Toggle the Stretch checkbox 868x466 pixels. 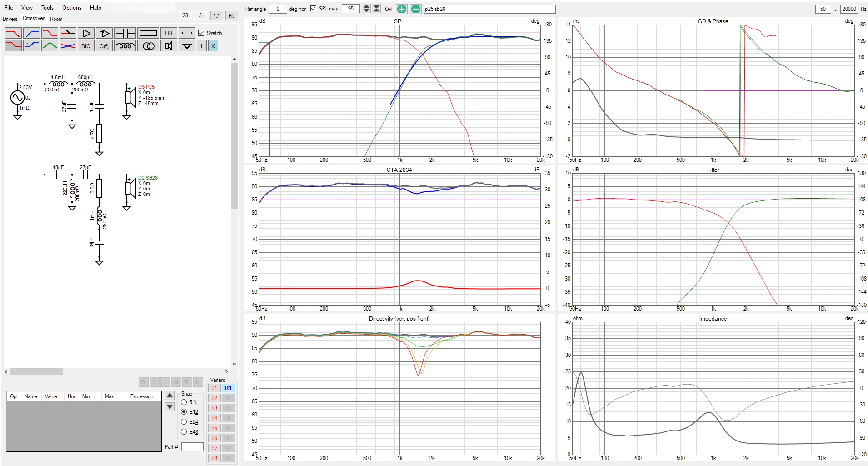(201, 33)
